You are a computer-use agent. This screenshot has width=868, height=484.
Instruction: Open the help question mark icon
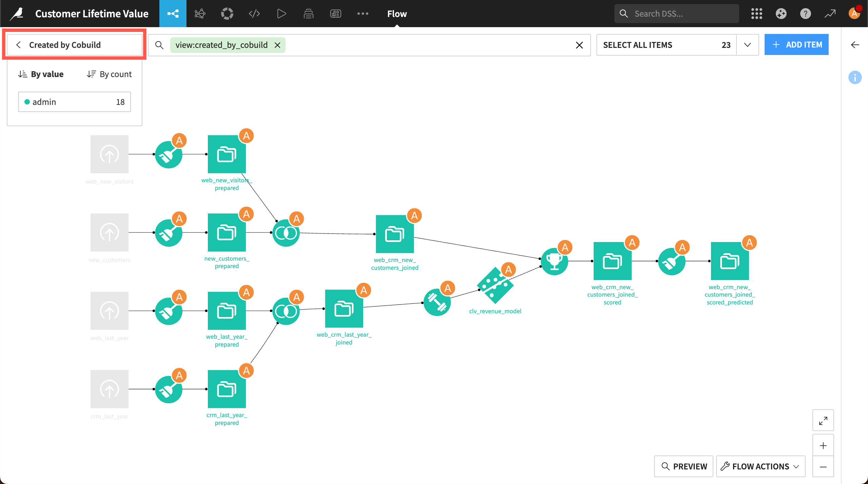pos(806,14)
